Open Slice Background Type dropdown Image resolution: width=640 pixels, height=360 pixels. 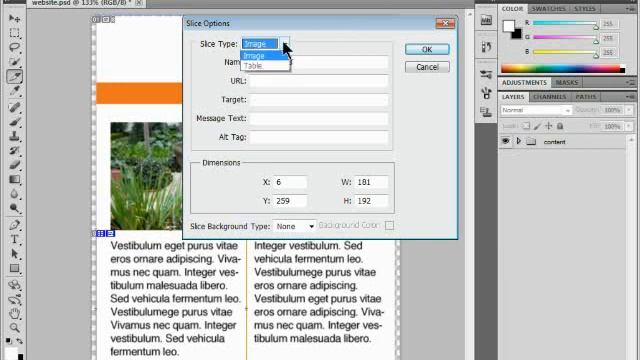[x=294, y=226]
